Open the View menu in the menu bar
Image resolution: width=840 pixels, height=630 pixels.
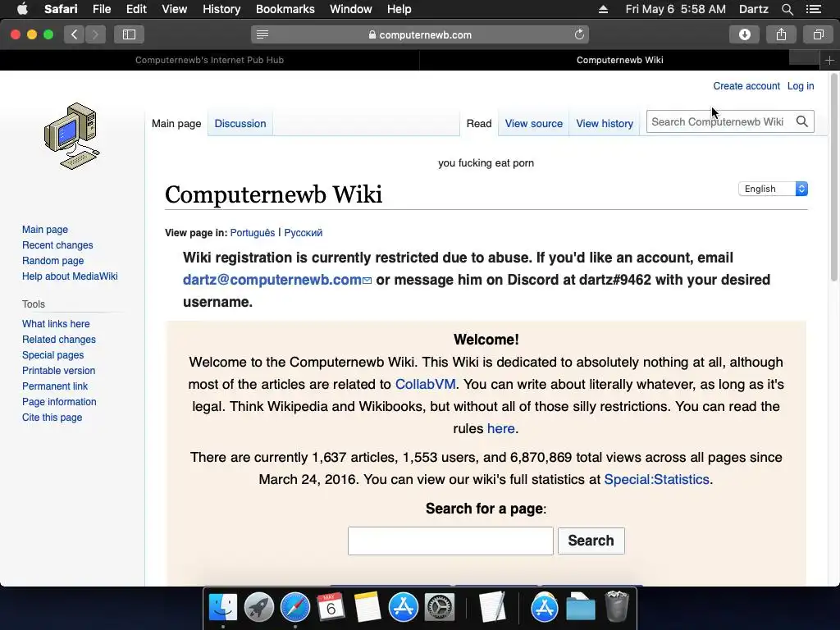tap(175, 9)
